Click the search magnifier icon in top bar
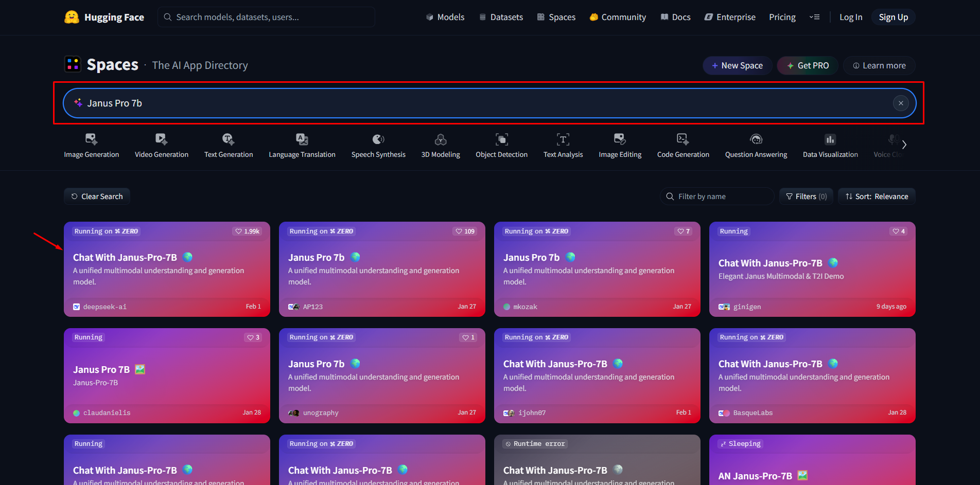The height and width of the screenshot is (485, 980). click(167, 17)
